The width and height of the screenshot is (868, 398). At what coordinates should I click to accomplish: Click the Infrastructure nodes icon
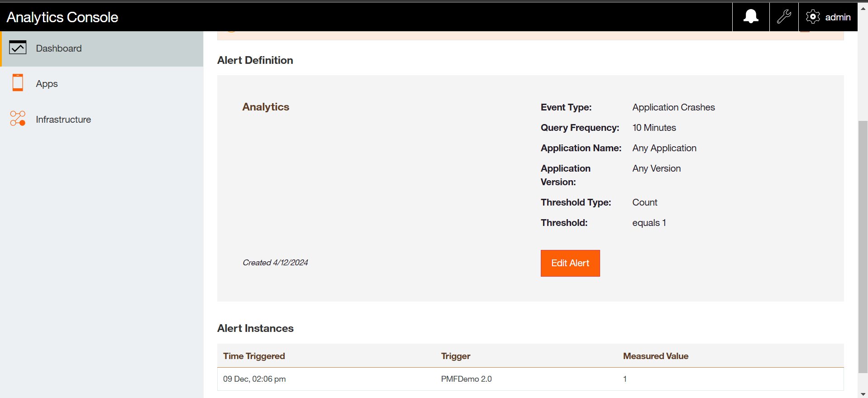[18, 119]
